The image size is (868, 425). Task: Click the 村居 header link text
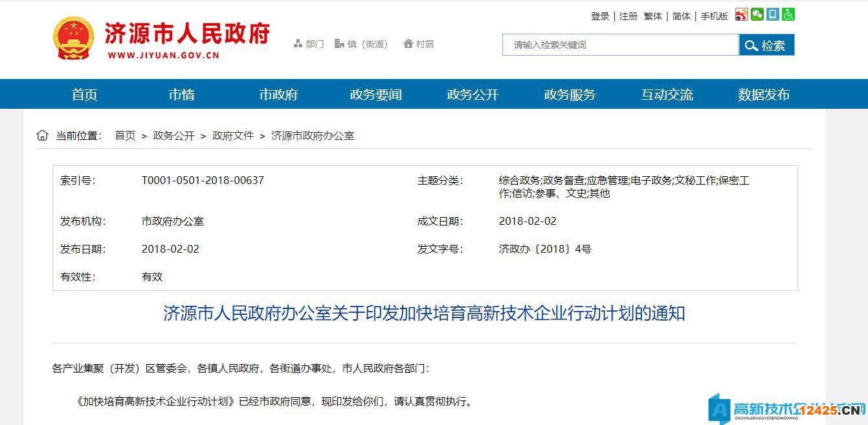425,44
